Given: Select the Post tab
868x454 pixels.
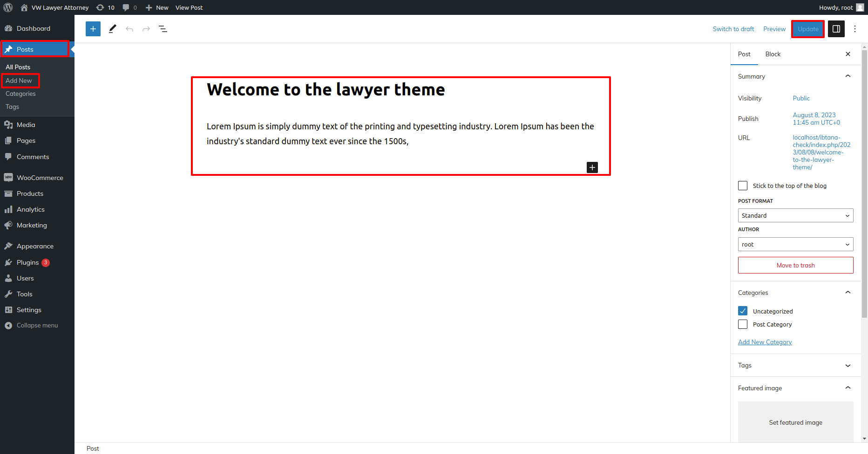Looking at the screenshot, I should tap(744, 54).
